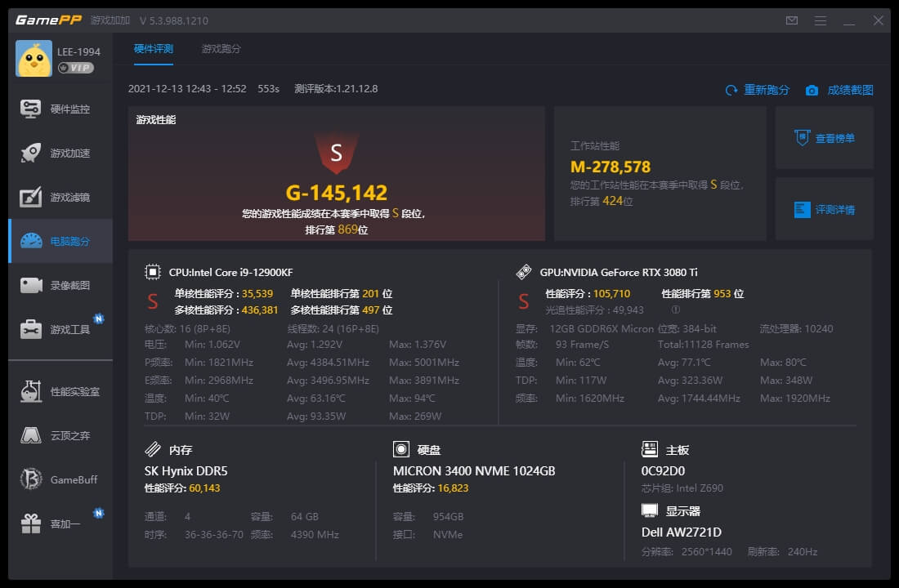This screenshot has height=588, width=899.
Task: Open 查看榜单 leaderboard
Action: (825, 138)
